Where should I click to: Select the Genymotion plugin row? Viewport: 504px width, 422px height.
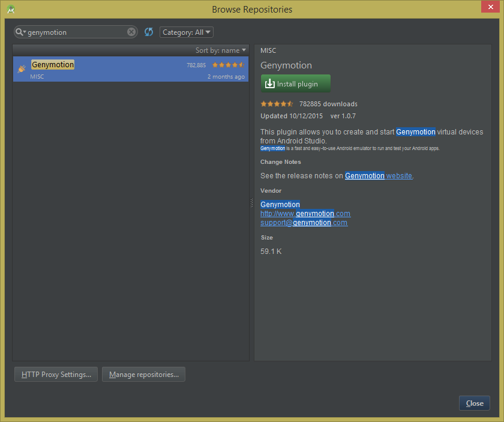click(131, 69)
